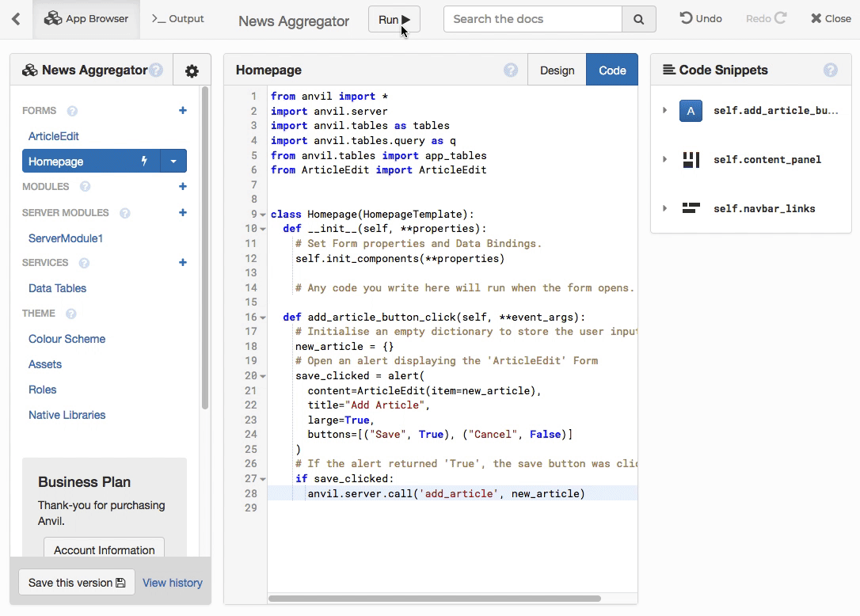
Task: Click the Search the docs field
Action: pyautogui.click(x=533, y=19)
